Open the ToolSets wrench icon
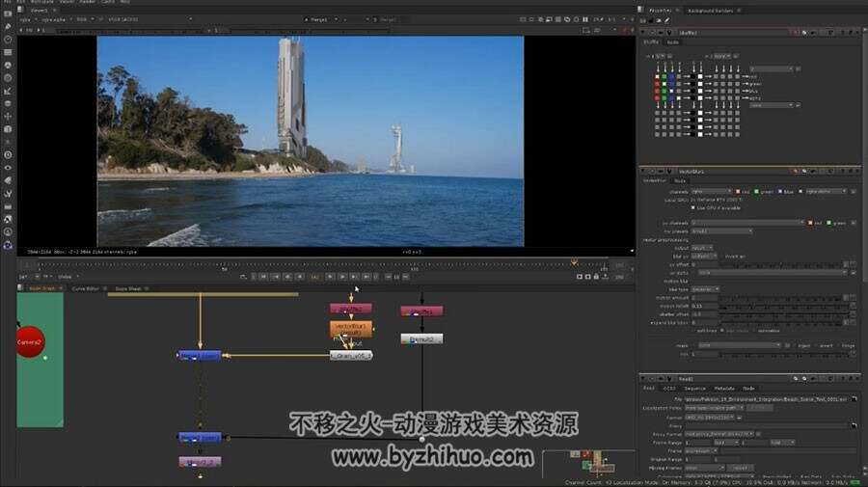 (x=8, y=194)
